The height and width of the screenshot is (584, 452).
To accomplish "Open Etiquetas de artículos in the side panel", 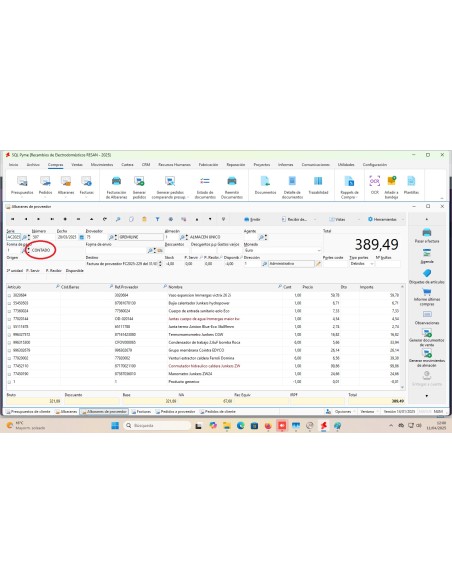I will (427, 276).
